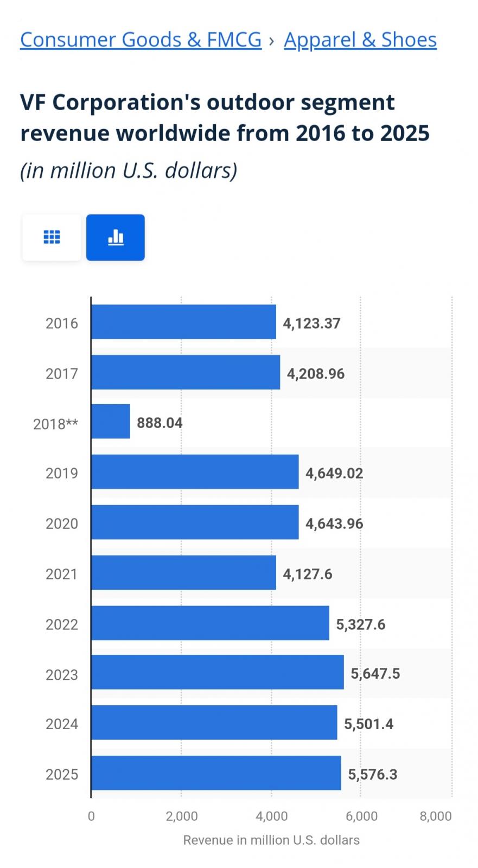The width and height of the screenshot is (478, 868).
Task: Click the 4,000 axis tick label
Action: [272, 816]
